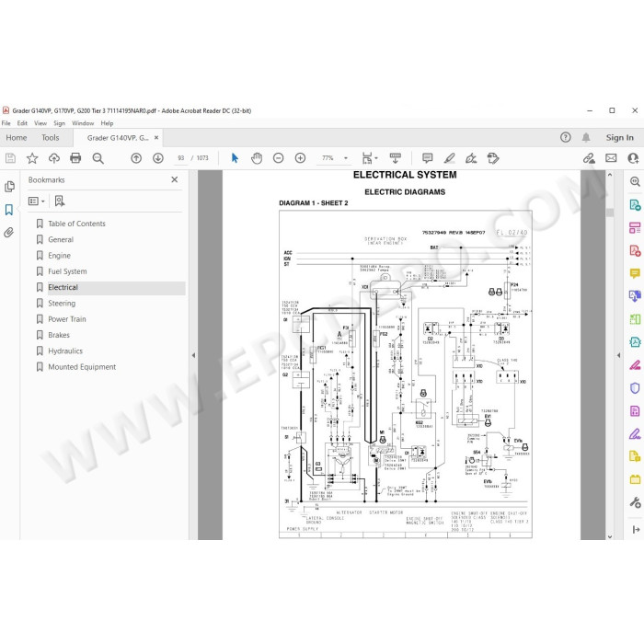
Task: Go to previous page arrow
Action: [136, 158]
